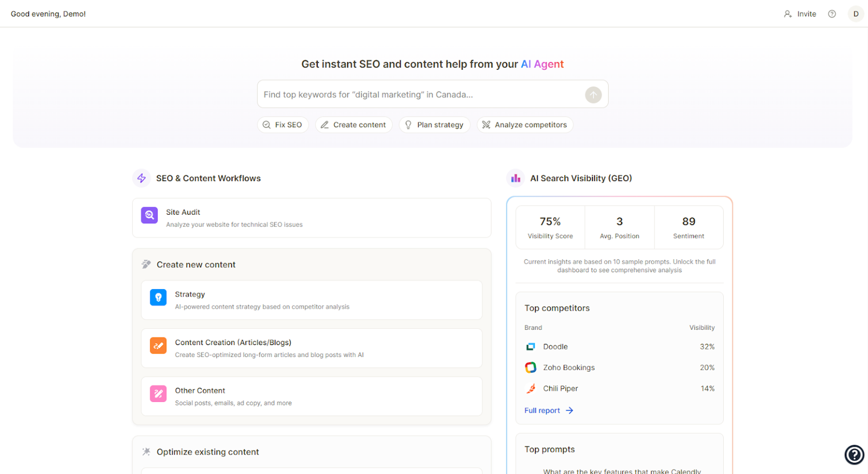
Task: Click the Invite label in the header
Action: click(x=807, y=14)
